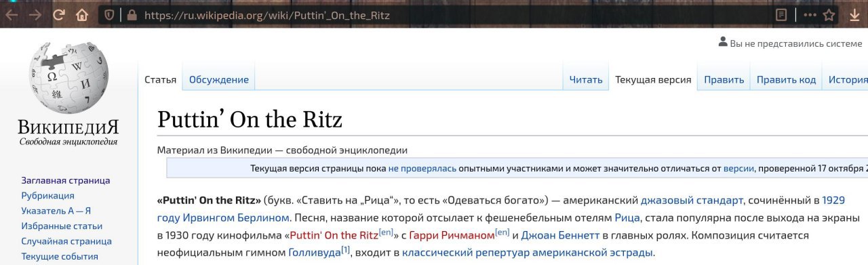
Task: Open the Править код tab
Action: coord(787,79)
